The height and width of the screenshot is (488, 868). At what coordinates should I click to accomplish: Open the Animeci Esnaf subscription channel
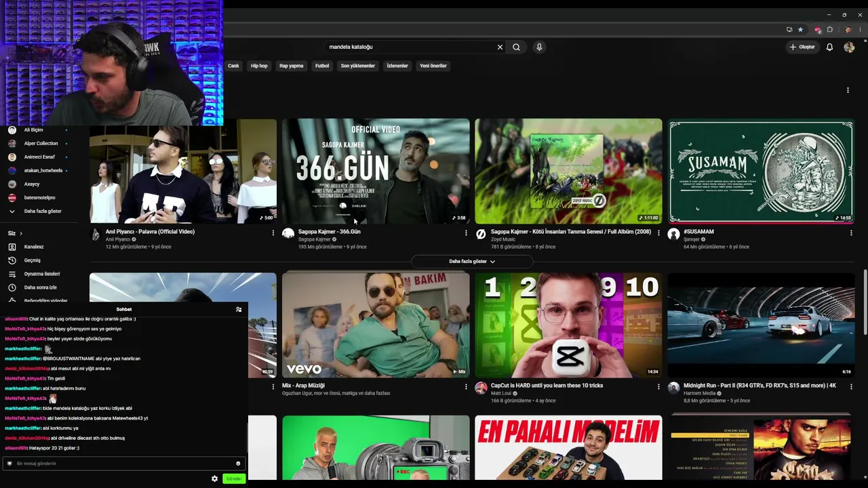tap(38, 157)
